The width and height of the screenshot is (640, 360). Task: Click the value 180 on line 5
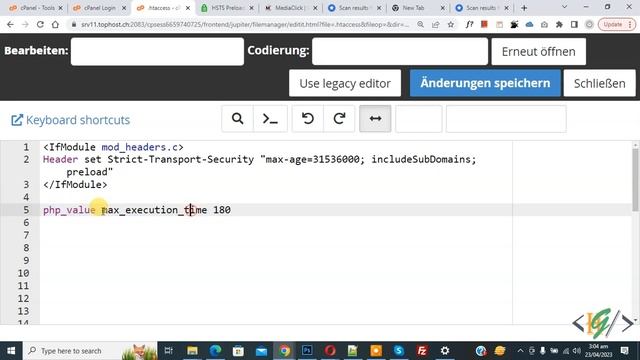click(222, 210)
